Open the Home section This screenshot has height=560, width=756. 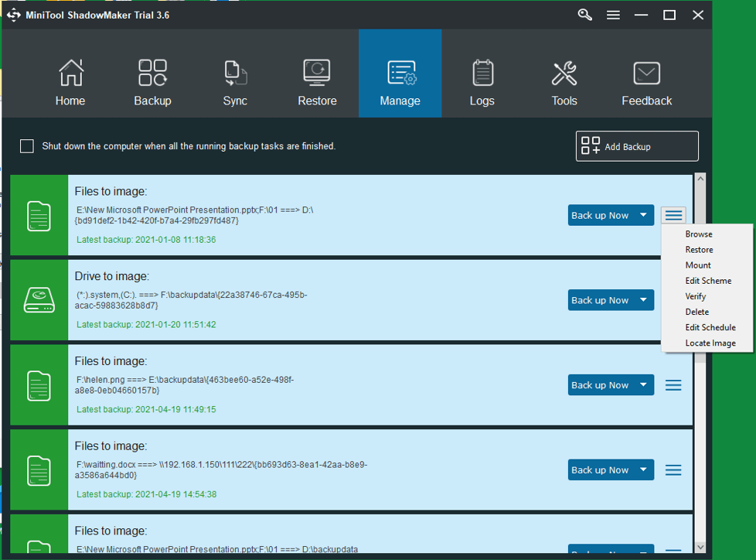pyautogui.click(x=70, y=82)
